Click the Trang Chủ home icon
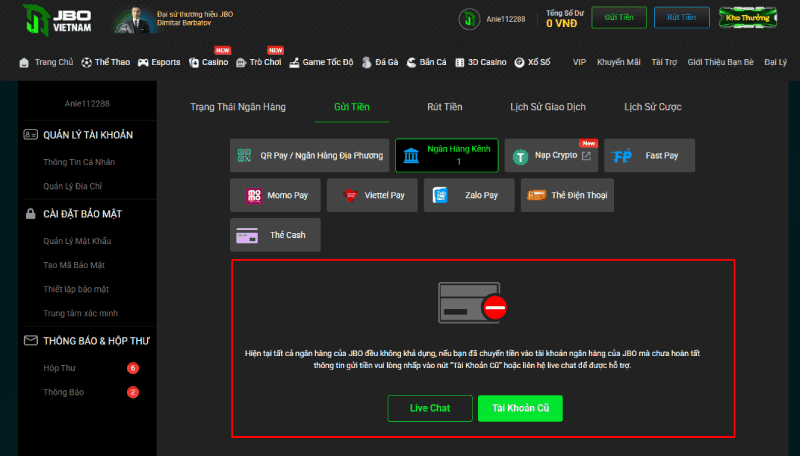Viewport: 800px width, 456px height. point(24,63)
